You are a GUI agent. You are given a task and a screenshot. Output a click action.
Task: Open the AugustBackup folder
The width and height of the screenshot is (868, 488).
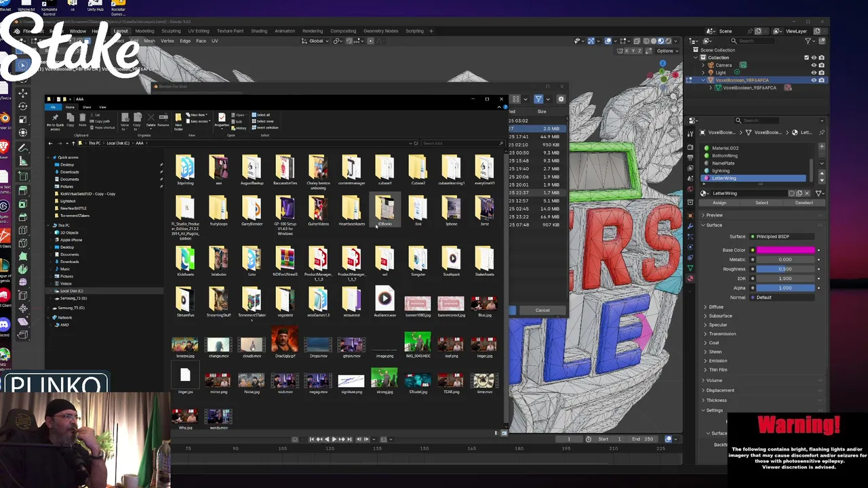(x=251, y=170)
